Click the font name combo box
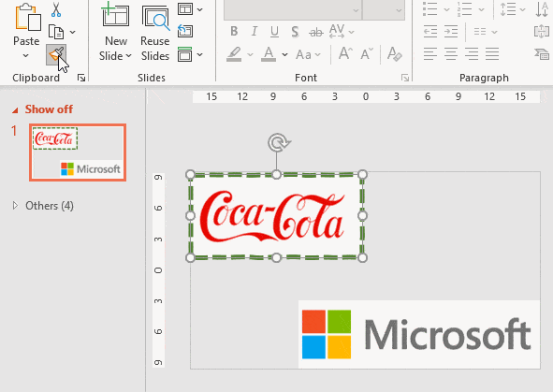The height and width of the screenshot is (392, 553). pos(293,10)
